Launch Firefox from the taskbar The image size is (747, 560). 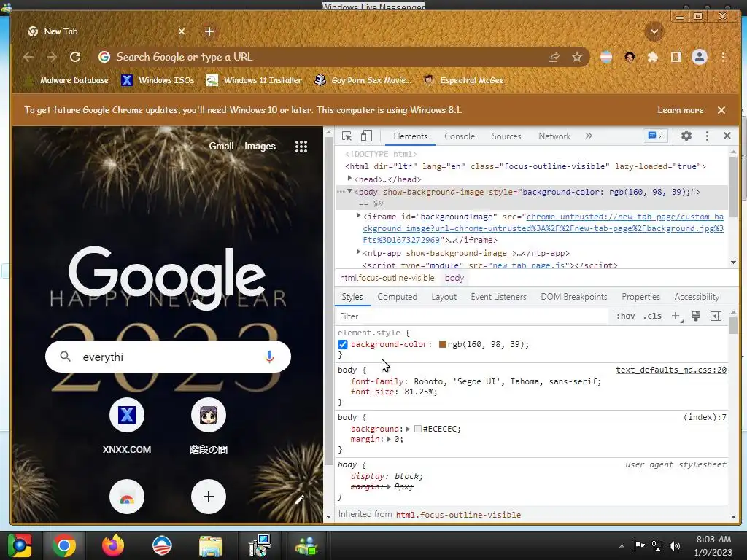[x=113, y=545]
